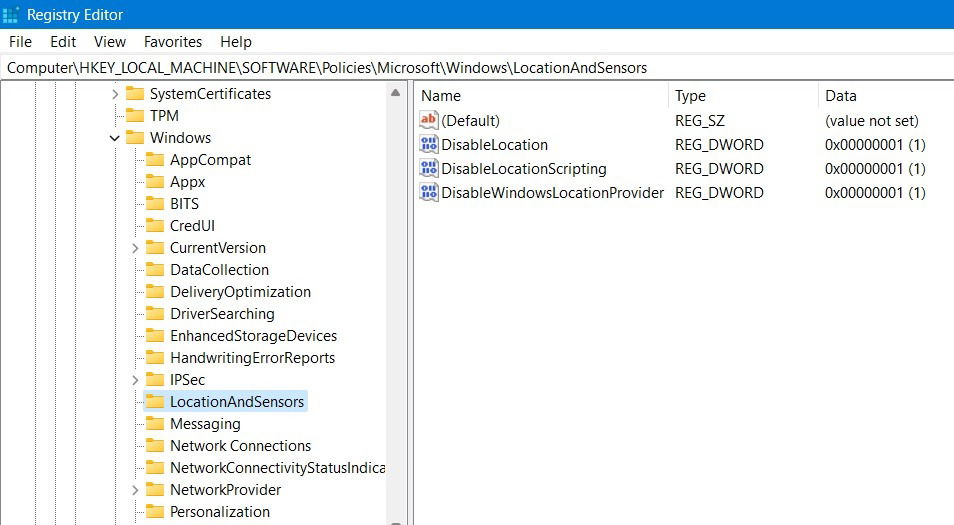Screen dimensions: 954x525
Task: Open the File menu
Action: [20, 41]
